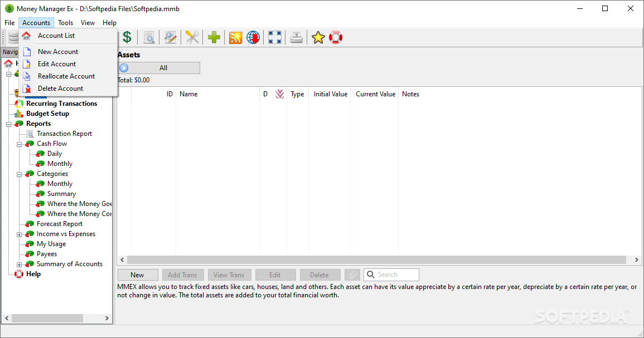Click the icon beside Reallocate Account

(x=27, y=76)
